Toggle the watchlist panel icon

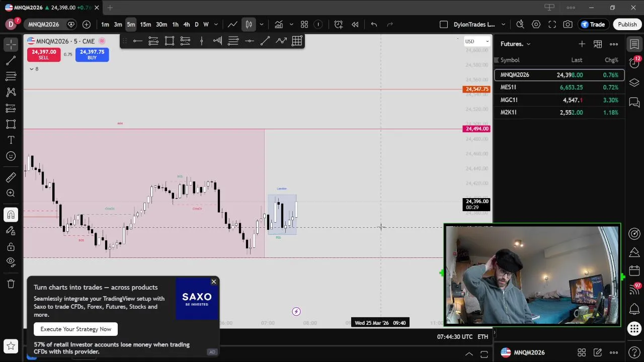[634, 44]
